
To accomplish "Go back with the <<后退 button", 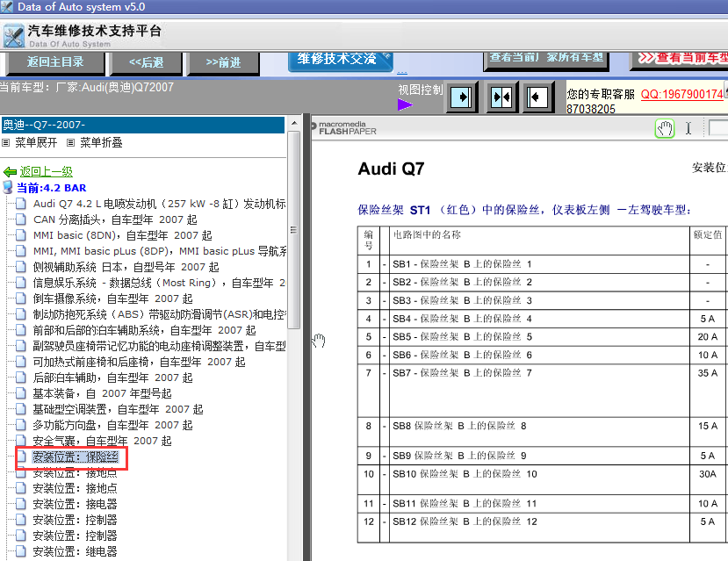I will tap(146, 62).
